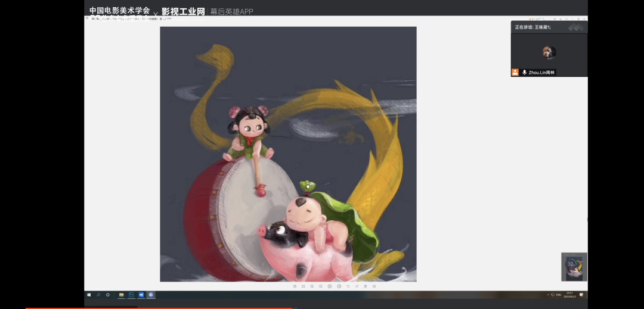Open the purple viewer app on taskbar
644x309 pixels.
coord(151,295)
